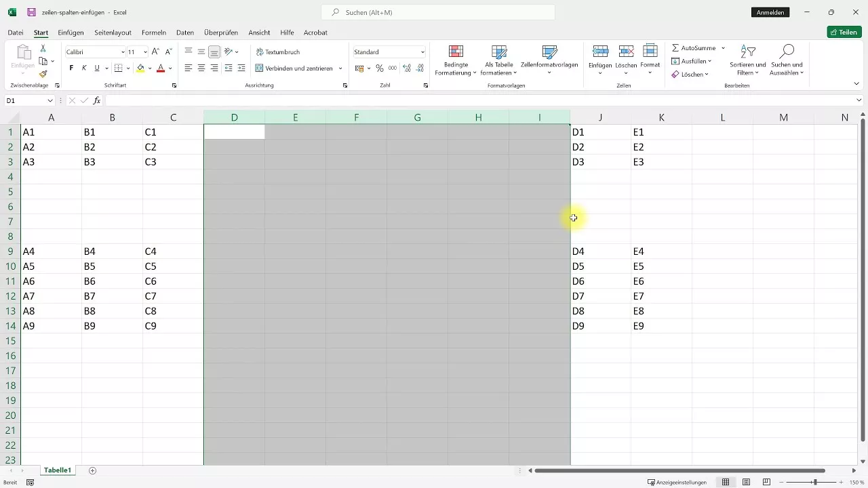Click the Cut scissors icon
Viewport: 868px width, 488px height.
(43, 49)
